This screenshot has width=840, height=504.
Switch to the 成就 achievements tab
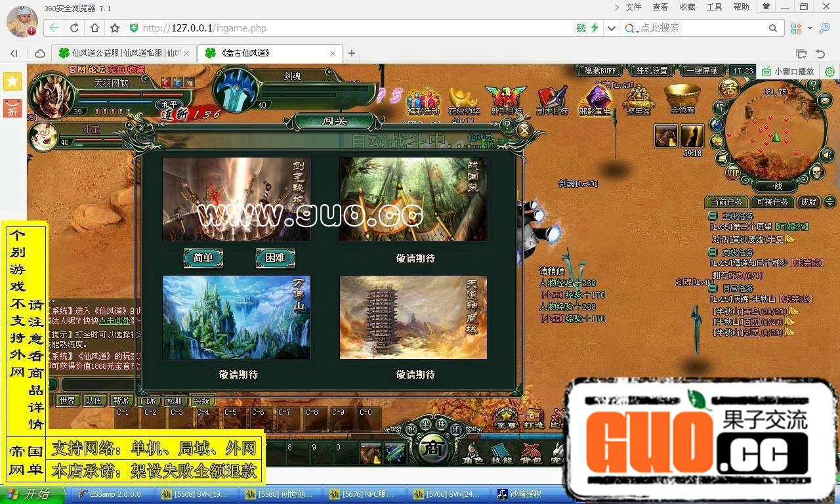pyautogui.click(x=809, y=202)
